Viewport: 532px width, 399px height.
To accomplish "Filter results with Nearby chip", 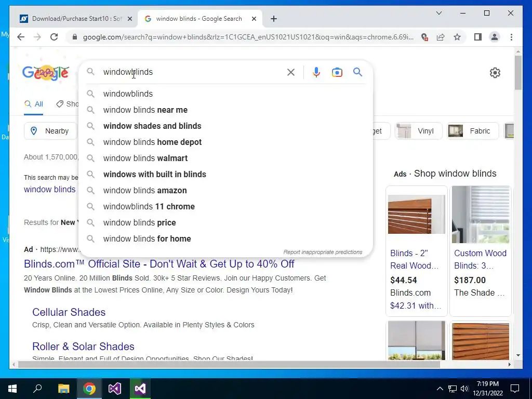I will click(x=50, y=131).
